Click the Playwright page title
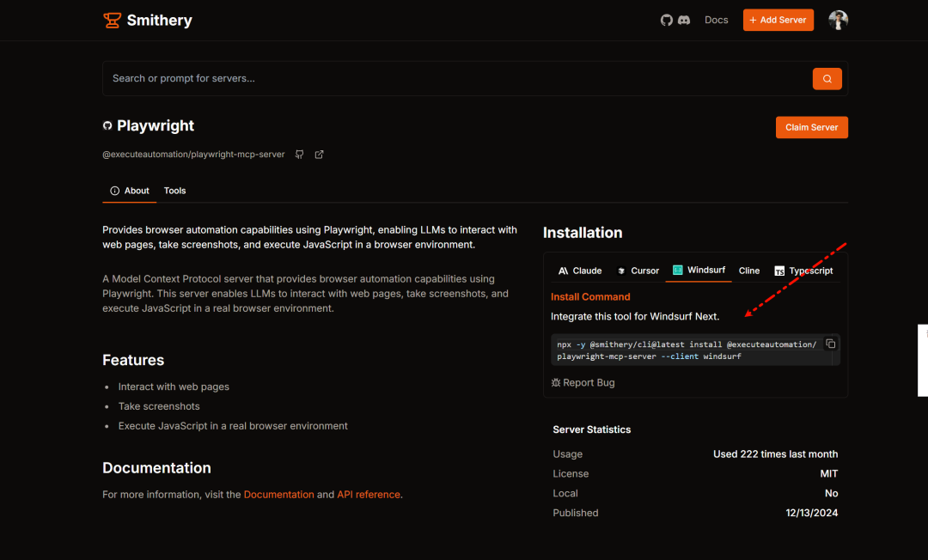This screenshot has width=928, height=560. point(156,125)
